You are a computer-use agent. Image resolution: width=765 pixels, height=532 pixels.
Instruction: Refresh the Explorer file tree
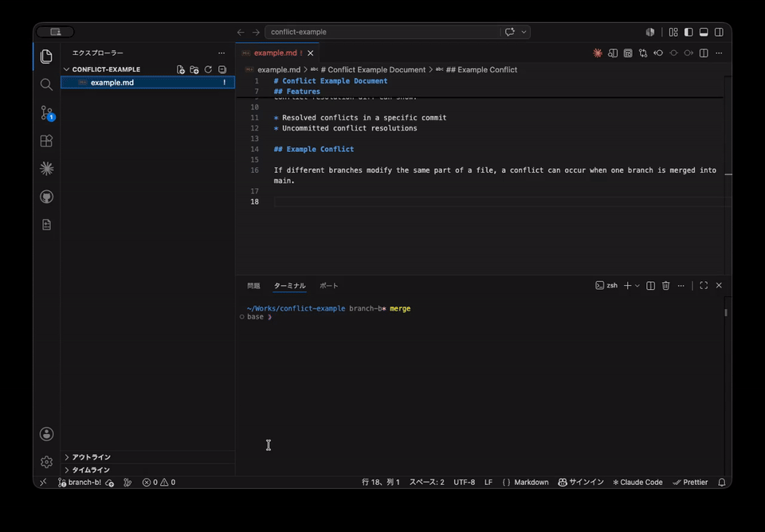208,70
